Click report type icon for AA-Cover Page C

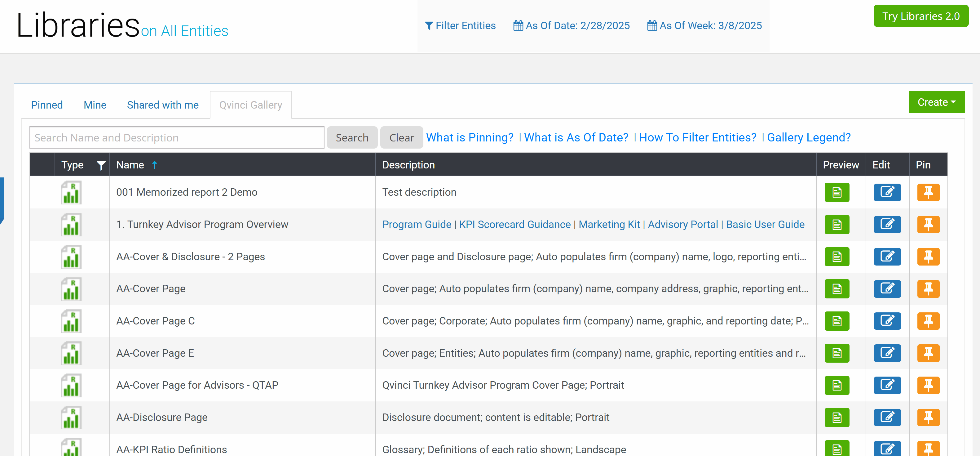coord(71,321)
